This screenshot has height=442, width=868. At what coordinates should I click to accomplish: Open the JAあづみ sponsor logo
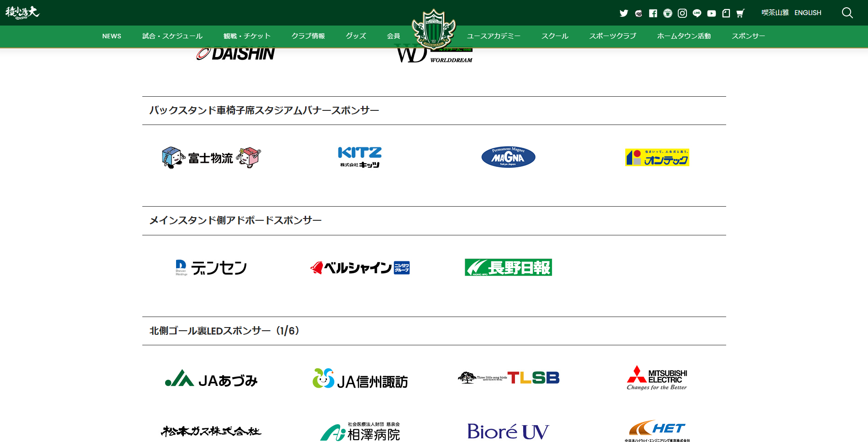211,379
